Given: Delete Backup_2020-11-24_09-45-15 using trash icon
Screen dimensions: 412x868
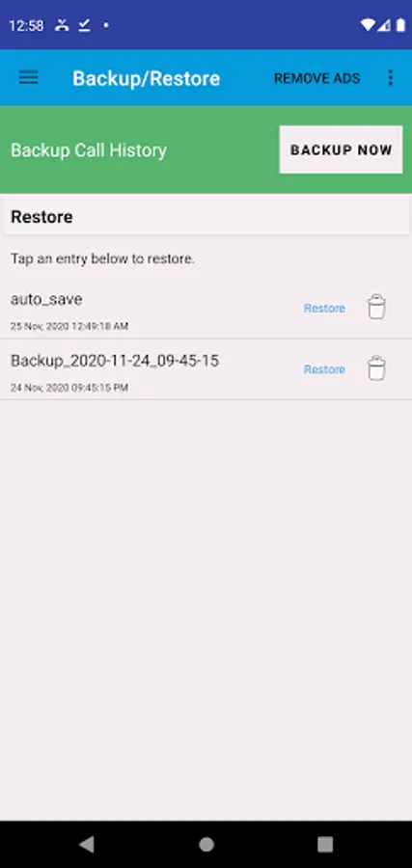Looking at the screenshot, I should [376, 368].
